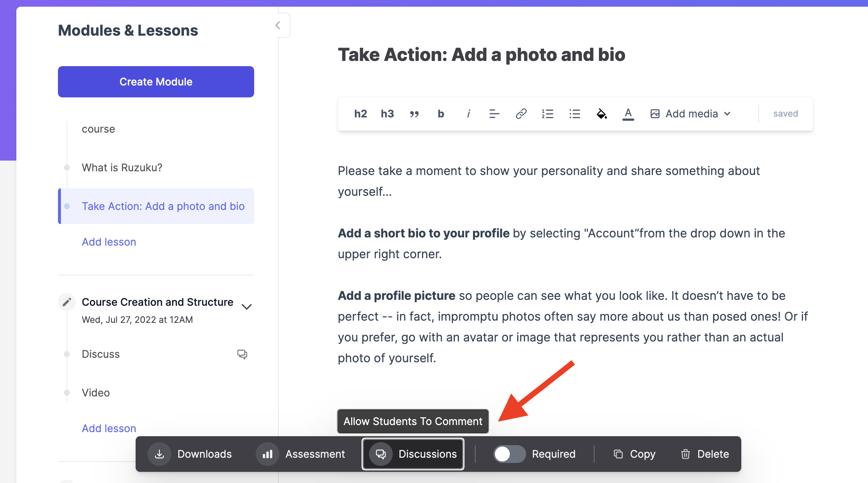Open text alignment options
The width and height of the screenshot is (868, 483).
coord(494,114)
